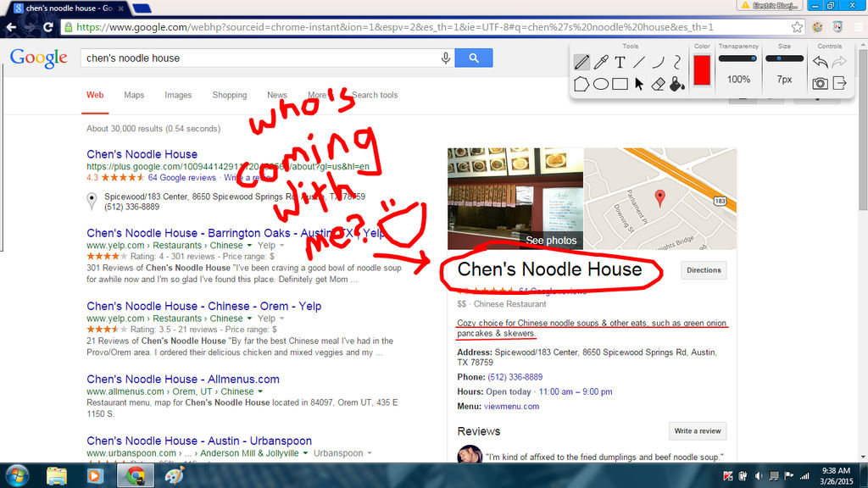Open the Chrome hamburger menu
This screenshot has width=868, height=488.
coord(860,27)
